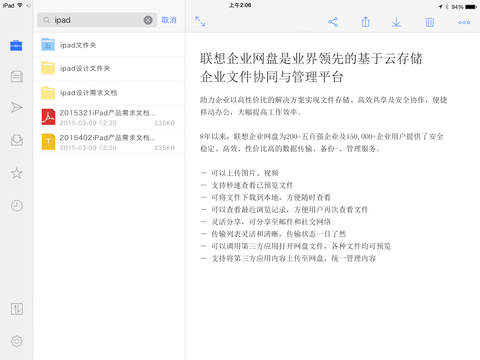Image resolution: width=480 pixels, height=360 pixels.
Task: Click the Wi-Fi indicator in the status bar
Action: click(x=20, y=6)
